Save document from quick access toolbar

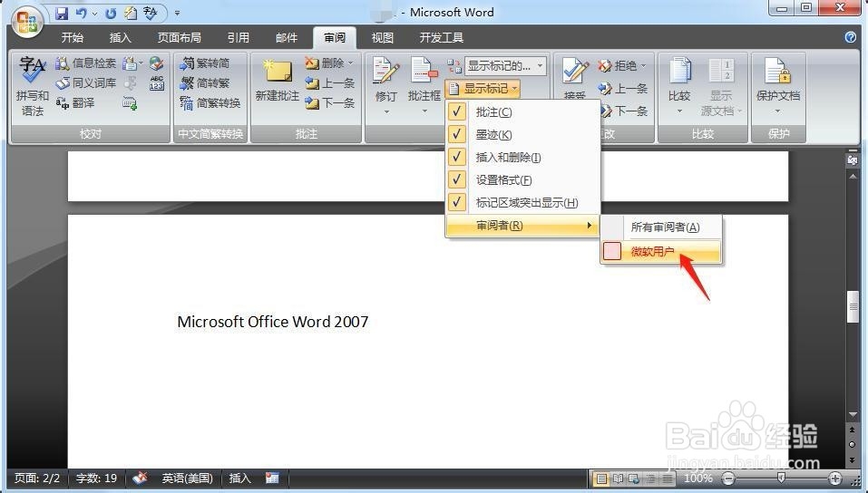(62, 12)
